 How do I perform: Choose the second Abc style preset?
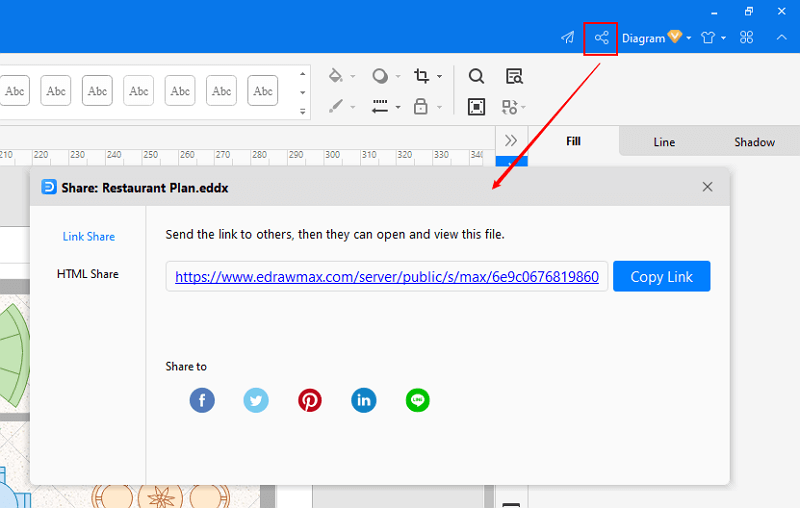pos(56,91)
